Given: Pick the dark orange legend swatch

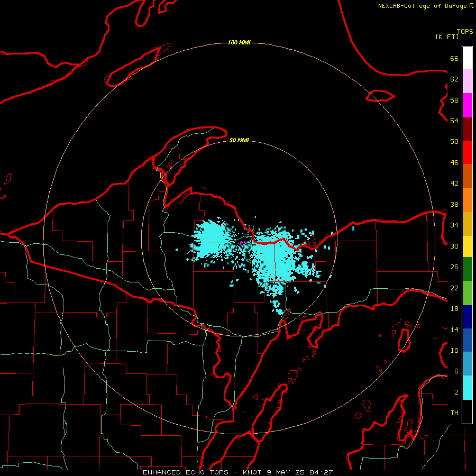Looking at the screenshot, I should pos(467,176).
